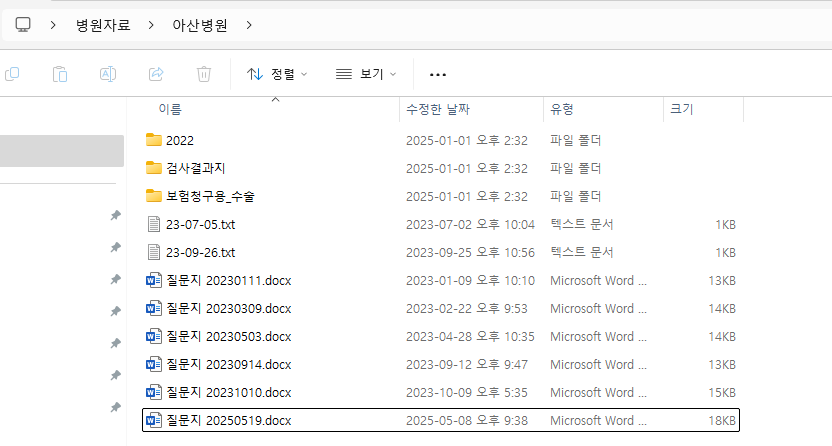Expand chevron after 병원자료 breadcrumb
The width and height of the screenshot is (832, 446).
pos(151,25)
